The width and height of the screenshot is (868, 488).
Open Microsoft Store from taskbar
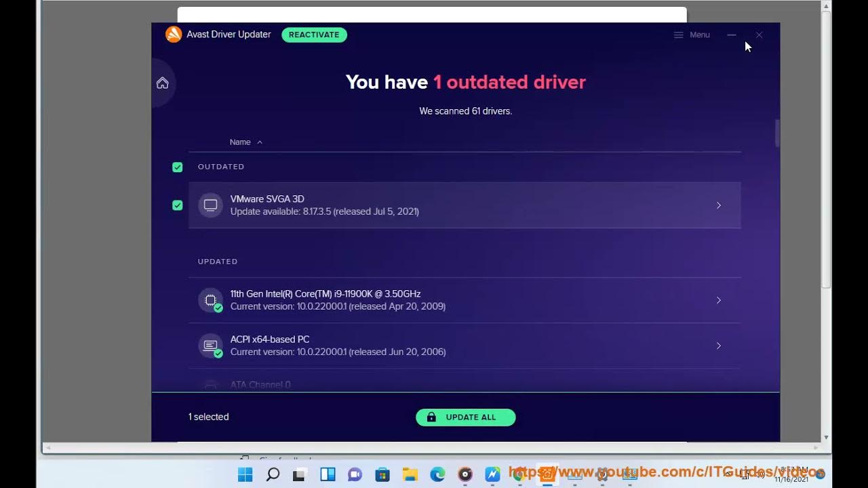pyautogui.click(x=382, y=474)
